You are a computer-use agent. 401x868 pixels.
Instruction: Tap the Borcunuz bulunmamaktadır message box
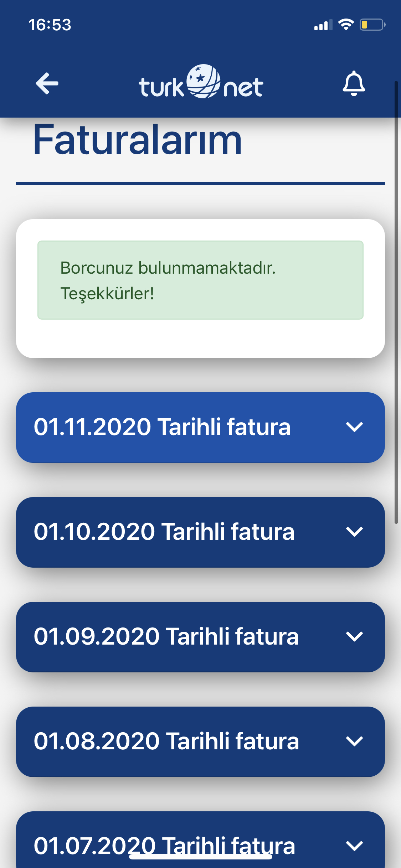pos(200,280)
